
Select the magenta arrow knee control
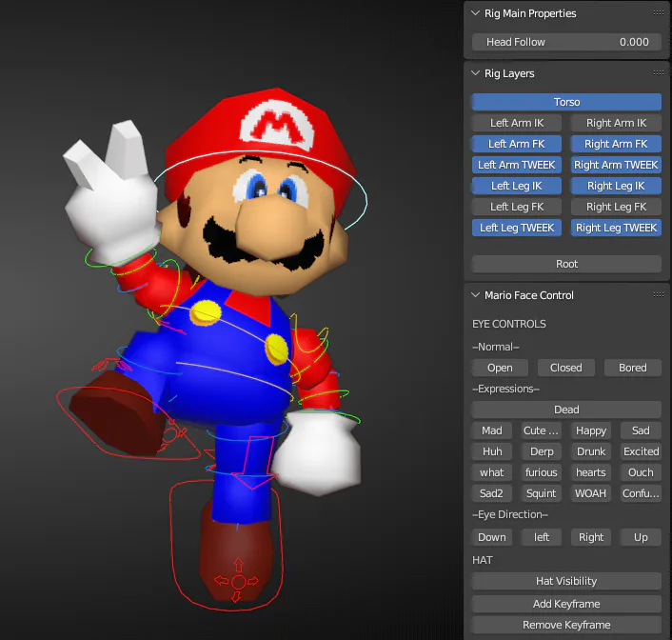pos(254,463)
